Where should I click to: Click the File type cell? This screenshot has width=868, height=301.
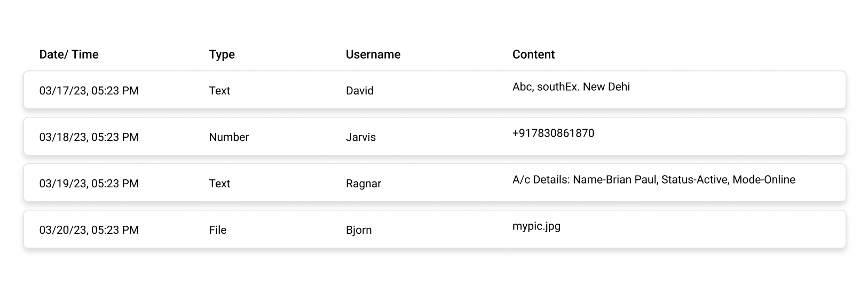pos(218,230)
